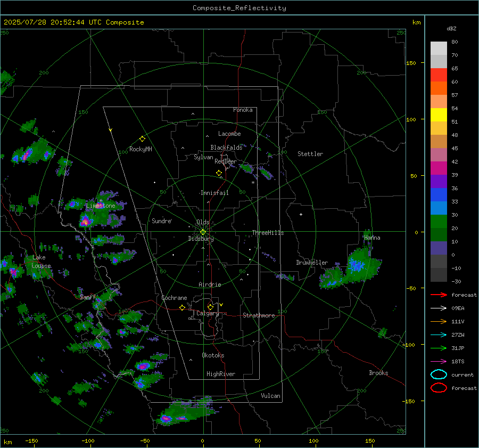
Task: Click the Lacombe label on map
Action: coord(229,134)
